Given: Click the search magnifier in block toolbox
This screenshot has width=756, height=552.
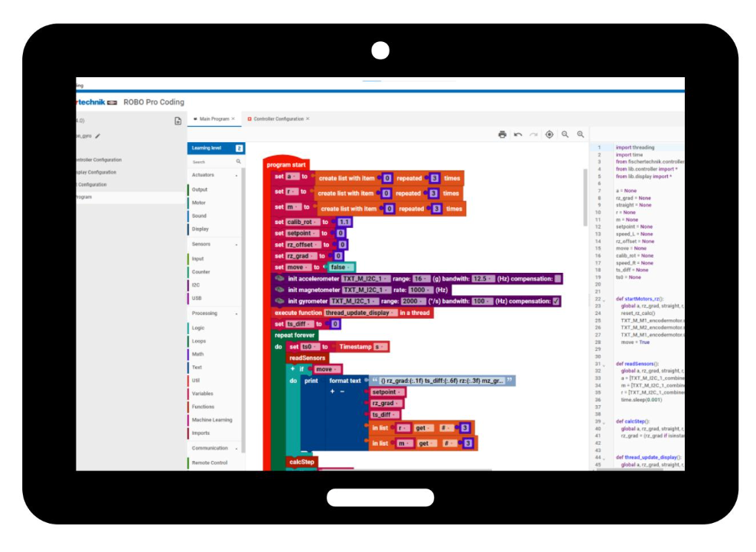Looking at the screenshot, I should point(239,162).
